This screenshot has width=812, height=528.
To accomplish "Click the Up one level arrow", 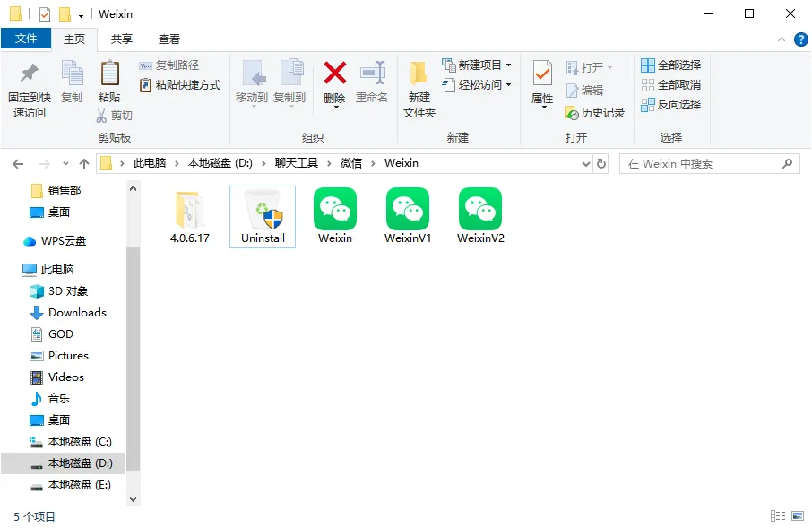I will (x=84, y=164).
